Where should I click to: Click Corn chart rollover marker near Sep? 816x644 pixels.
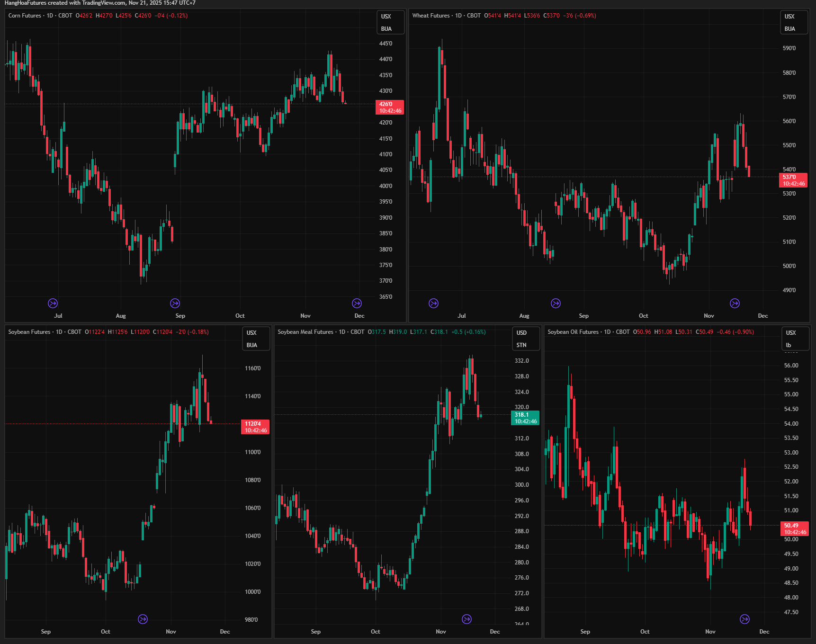pyautogui.click(x=175, y=303)
